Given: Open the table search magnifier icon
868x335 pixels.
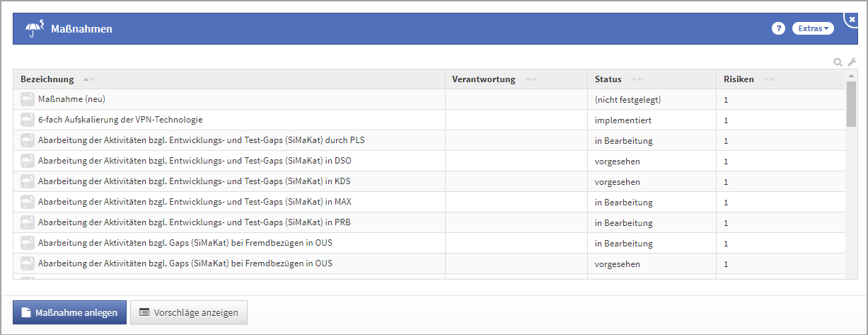Looking at the screenshot, I should click(x=838, y=62).
